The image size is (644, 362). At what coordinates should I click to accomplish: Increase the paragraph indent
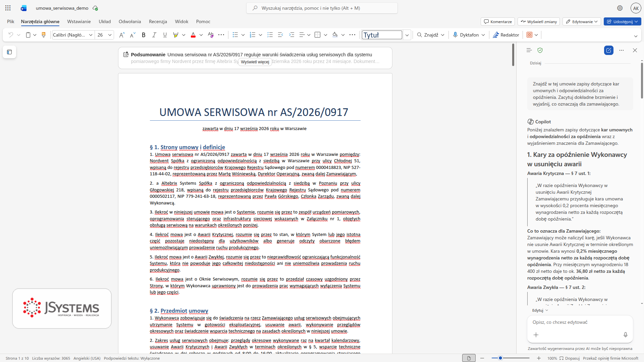pos(291,35)
